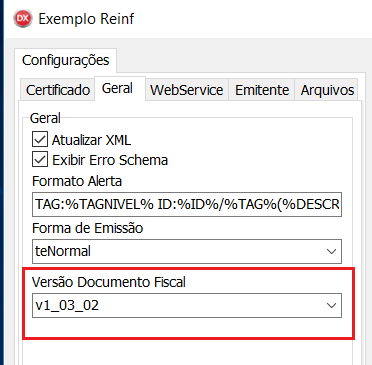Uncheck the Atualizar XML checkbox

40,139
